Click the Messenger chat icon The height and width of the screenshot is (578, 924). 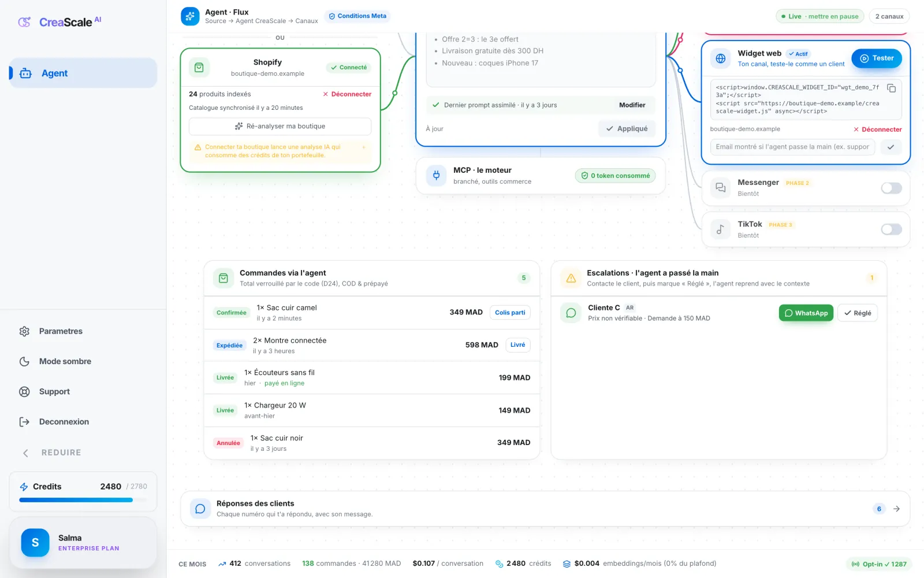tap(720, 188)
